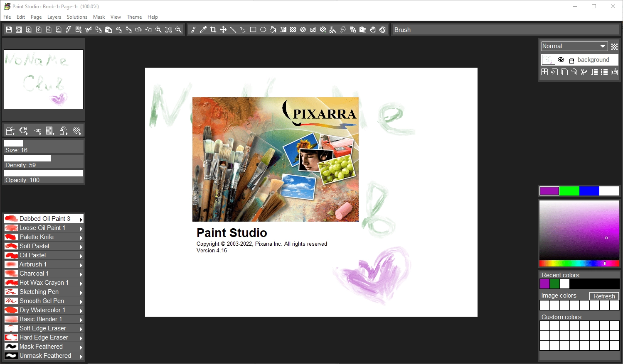
Task: Expand the Airbrush 1 arrow
Action: [81, 265]
